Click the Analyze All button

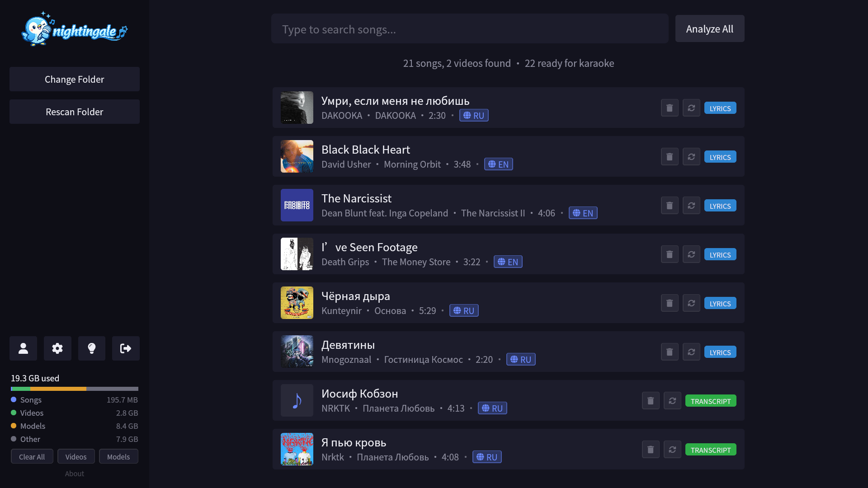tap(709, 28)
